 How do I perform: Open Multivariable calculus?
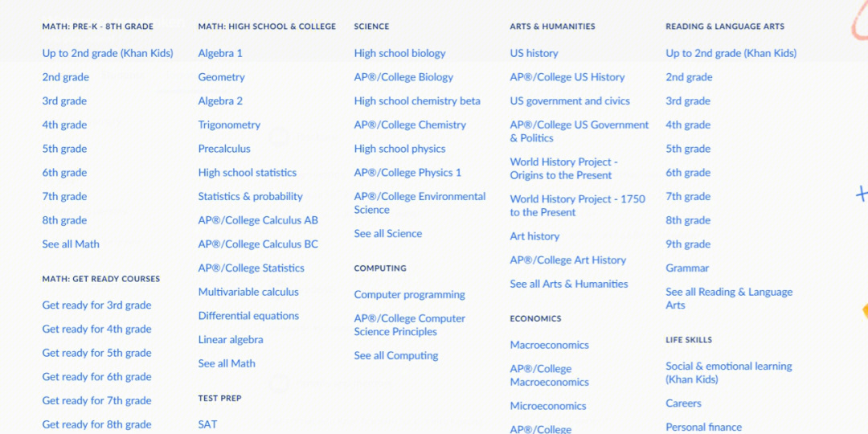click(x=248, y=291)
